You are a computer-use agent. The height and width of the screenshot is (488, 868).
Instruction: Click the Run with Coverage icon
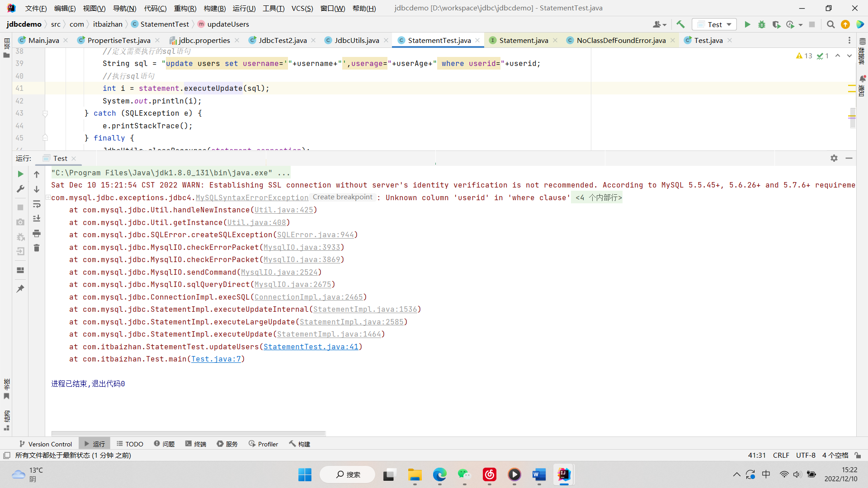point(776,24)
